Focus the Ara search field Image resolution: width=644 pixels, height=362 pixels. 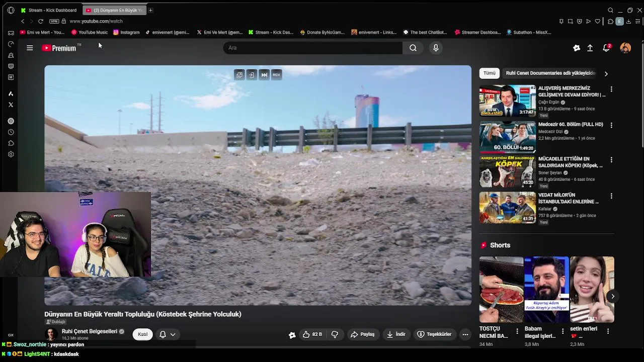coord(312,48)
